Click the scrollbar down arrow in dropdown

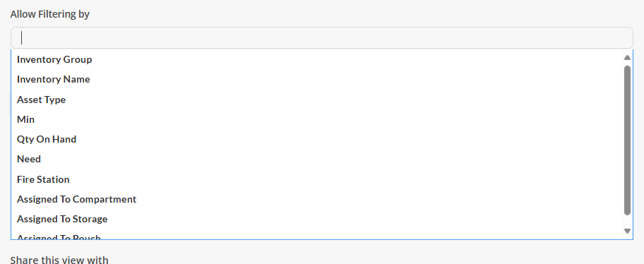pyautogui.click(x=627, y=231)
